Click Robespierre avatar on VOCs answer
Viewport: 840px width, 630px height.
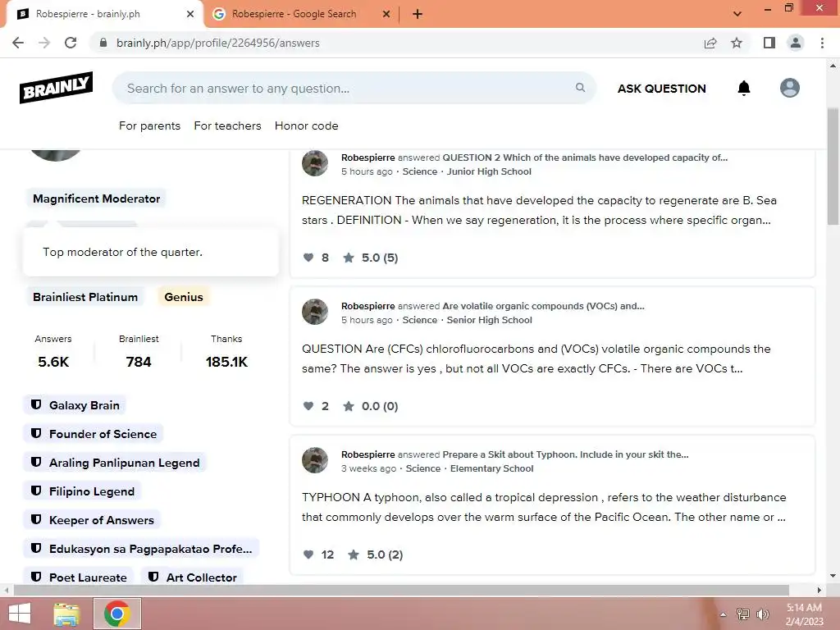315,312
